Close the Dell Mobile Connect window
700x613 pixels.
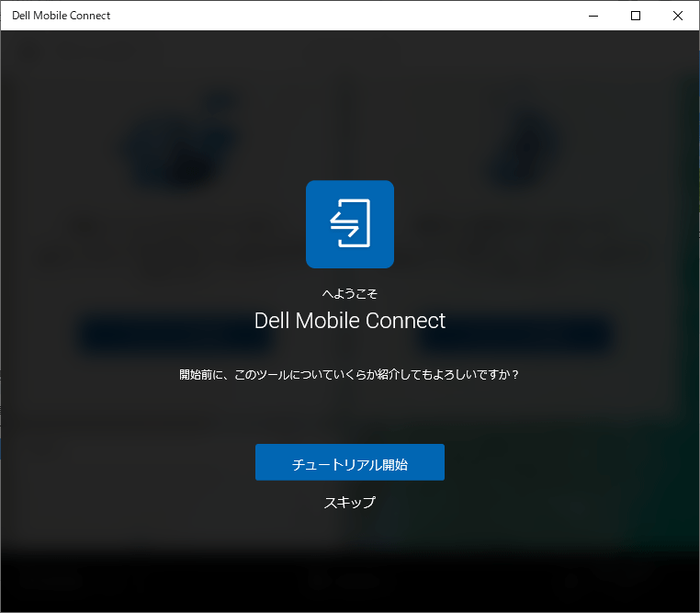677,16
